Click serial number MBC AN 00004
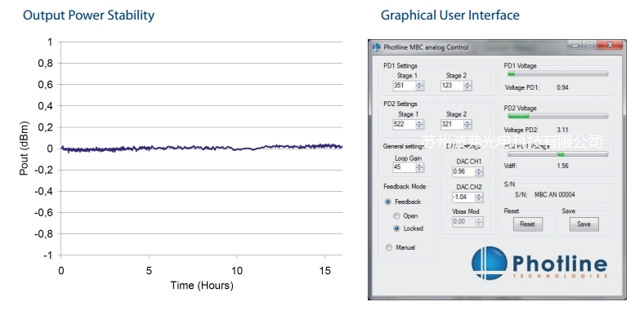 [x=554, y=195]
